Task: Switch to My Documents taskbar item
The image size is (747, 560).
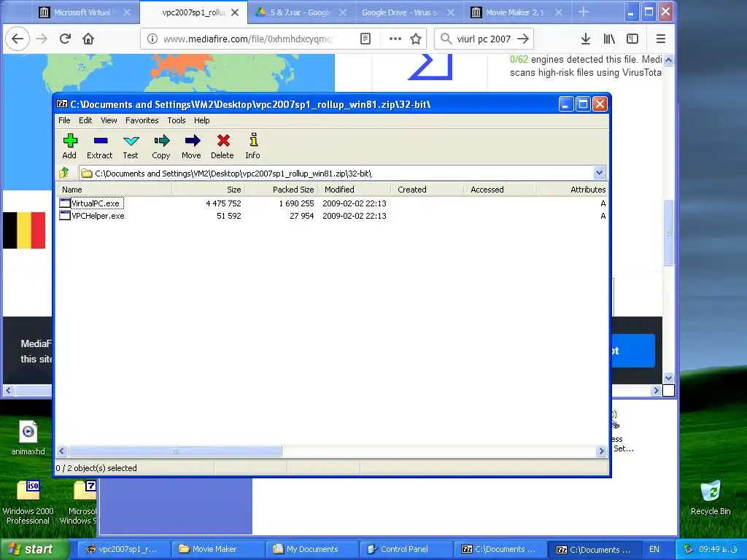Action: click(311, 549)
